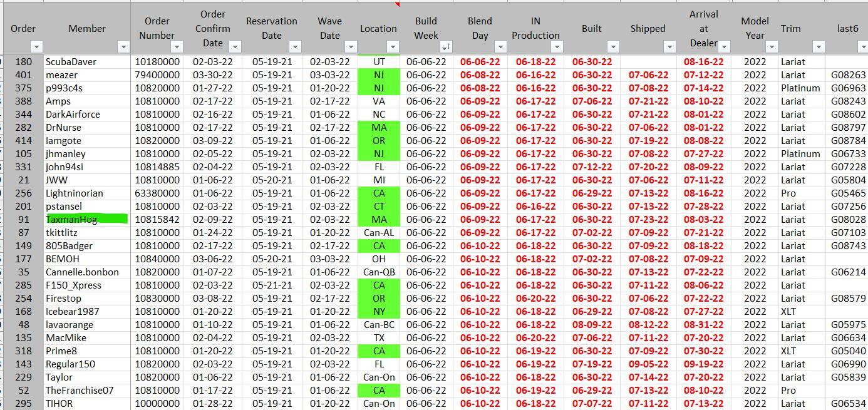868x410 pixels.
Task: Expand the Shipped column filter arrow
Action: pyautogui.click(x=669, y=47)
